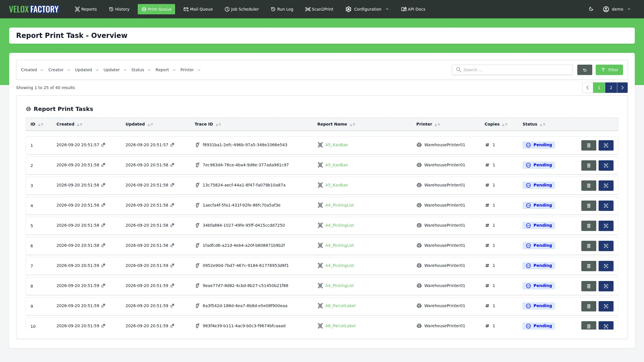Delete print task with ID 8
Image resolution: width=644 pixels, height=362 pixels.
pos(589,286)
